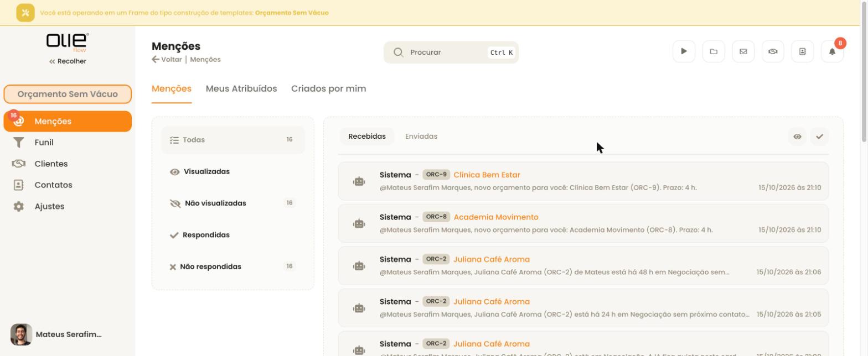Viewport: 868px width, 356px height.
Task: Open notifications bell with badge 8
Action: pos(832,51)
